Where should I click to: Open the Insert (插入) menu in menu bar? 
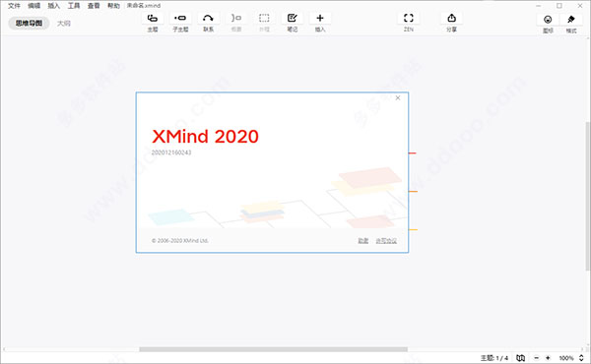click(54, 6)
